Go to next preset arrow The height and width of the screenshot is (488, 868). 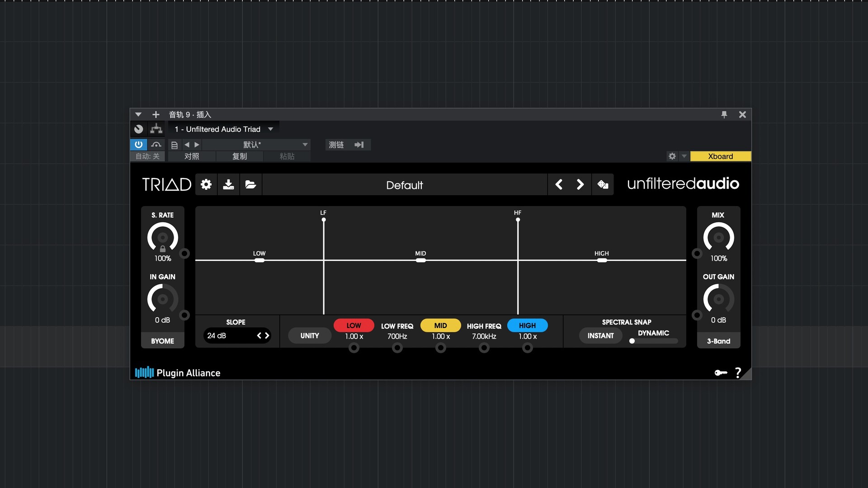click(x=580, y=184)
